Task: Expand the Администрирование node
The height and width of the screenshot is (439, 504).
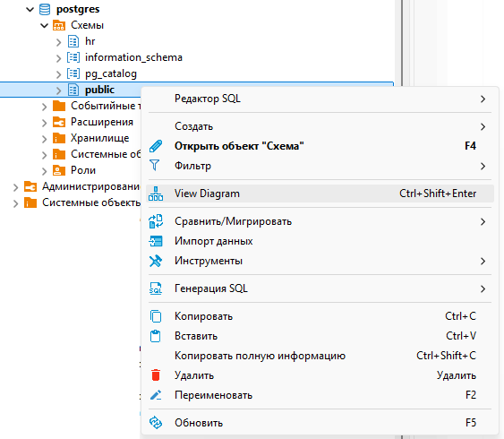Action: click(15, 187)
